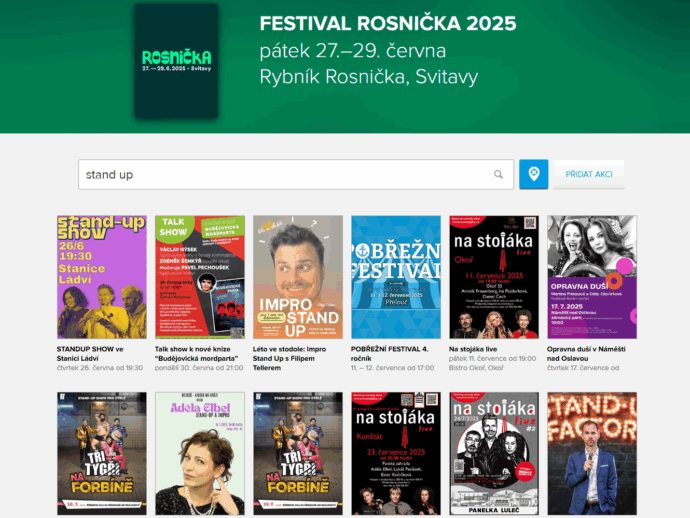The width and height of the screenshot is (690, 518).
Task: Open the Na stojáka live Okoř poster
Action: (x=494, y=277)
